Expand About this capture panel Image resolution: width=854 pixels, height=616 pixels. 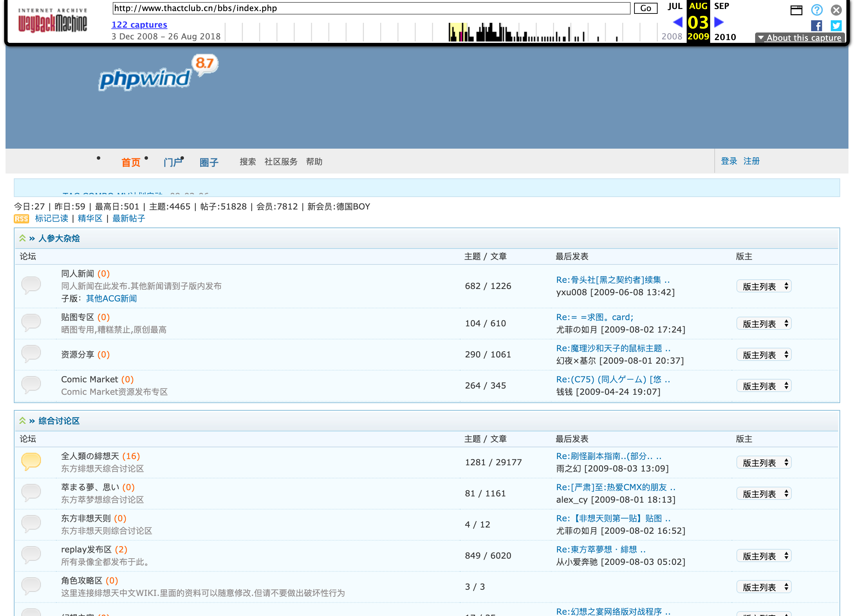(800, 38)
